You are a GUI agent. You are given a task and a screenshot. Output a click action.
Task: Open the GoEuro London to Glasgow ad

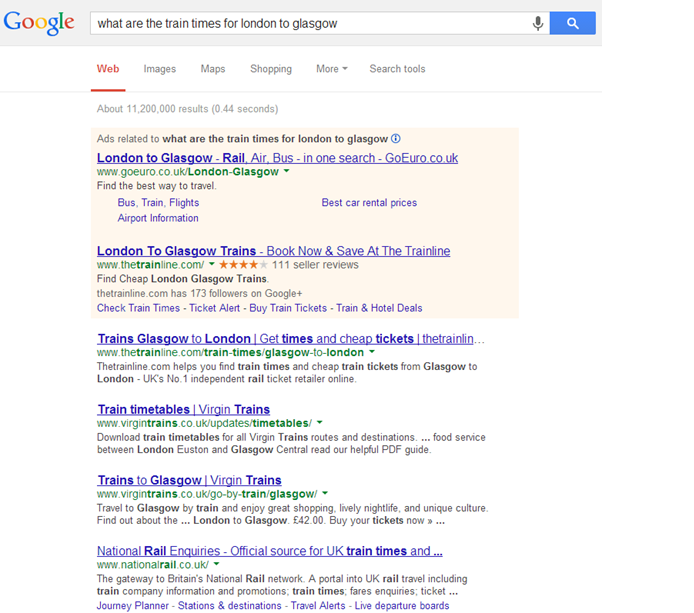(278, 158)
